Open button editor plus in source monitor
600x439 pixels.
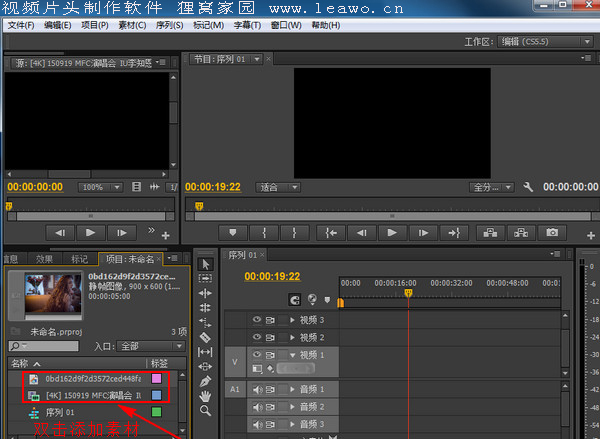pos(165,235)
